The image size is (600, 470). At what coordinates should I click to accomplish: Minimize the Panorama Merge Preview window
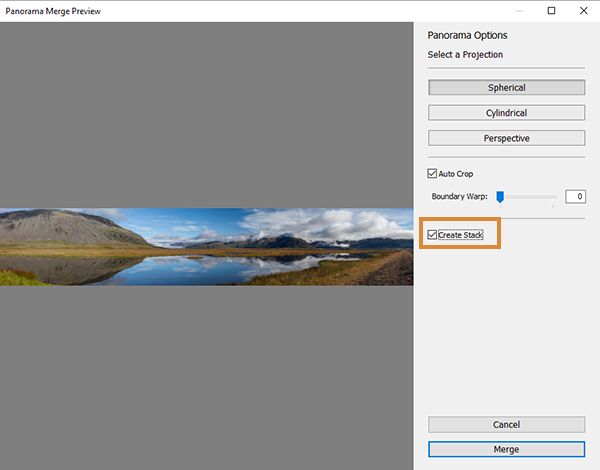point(519,11)
